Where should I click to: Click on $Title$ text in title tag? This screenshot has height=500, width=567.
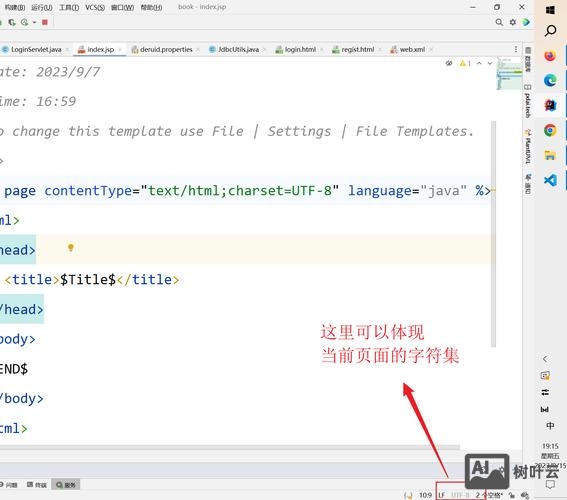[x=88, y=279]
